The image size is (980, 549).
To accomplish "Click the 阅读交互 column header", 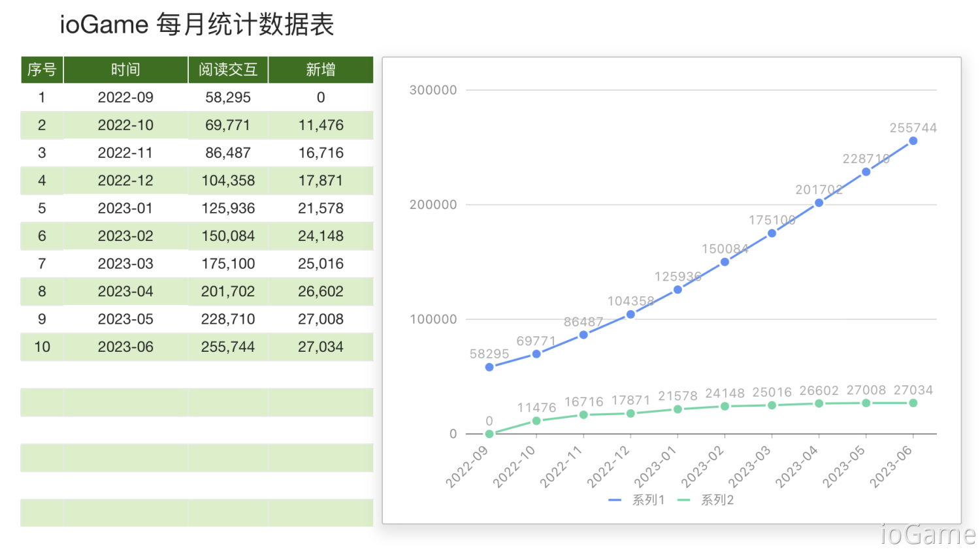I will [x=228, y=70].
